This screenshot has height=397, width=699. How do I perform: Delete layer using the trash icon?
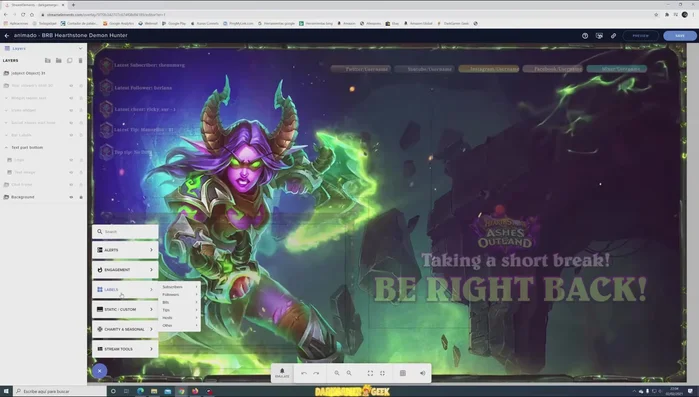click(80, 61)
